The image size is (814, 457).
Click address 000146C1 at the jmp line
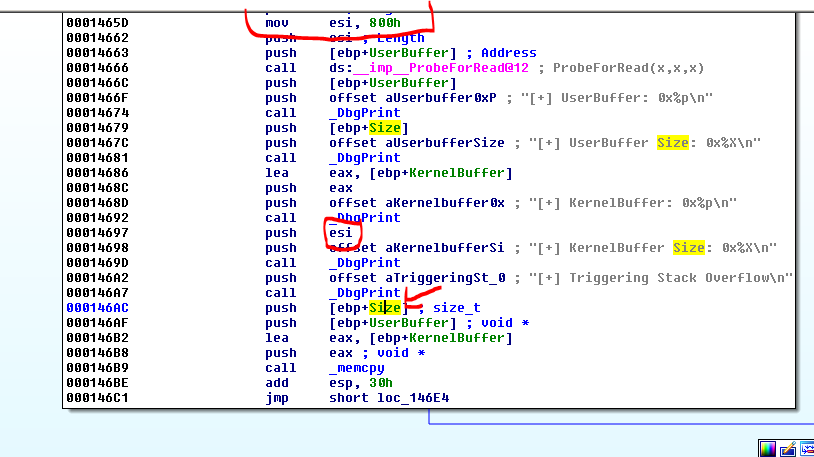[x=97, y=398]
